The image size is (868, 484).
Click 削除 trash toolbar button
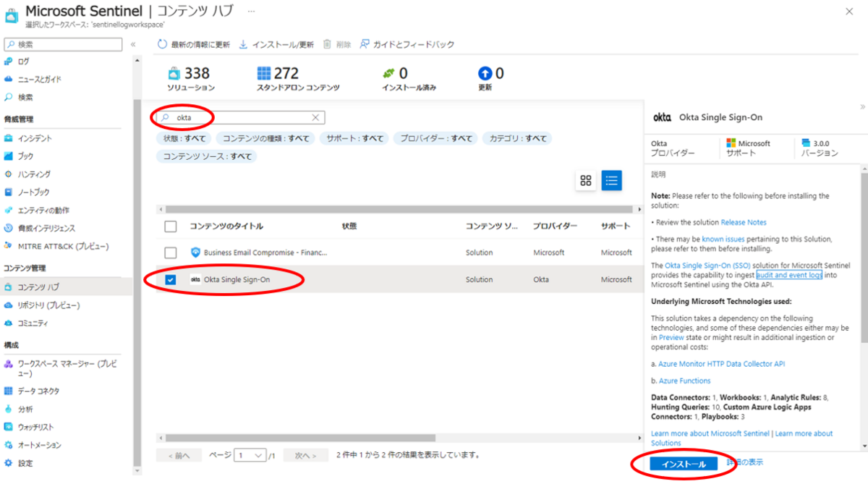(x=337, y=45)
